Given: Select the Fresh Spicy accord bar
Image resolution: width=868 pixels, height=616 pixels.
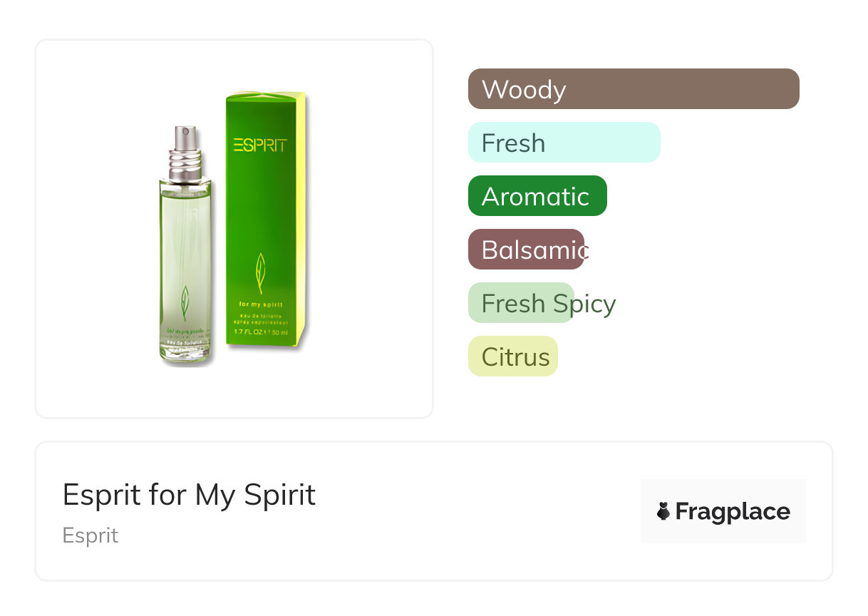Looking at the screenshot, I should 521,303.
